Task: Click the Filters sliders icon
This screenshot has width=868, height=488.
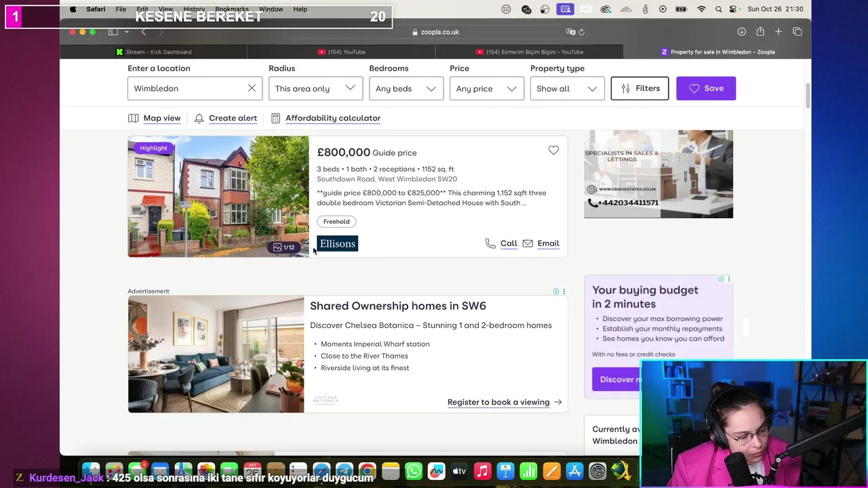Action: coord(626,88)
